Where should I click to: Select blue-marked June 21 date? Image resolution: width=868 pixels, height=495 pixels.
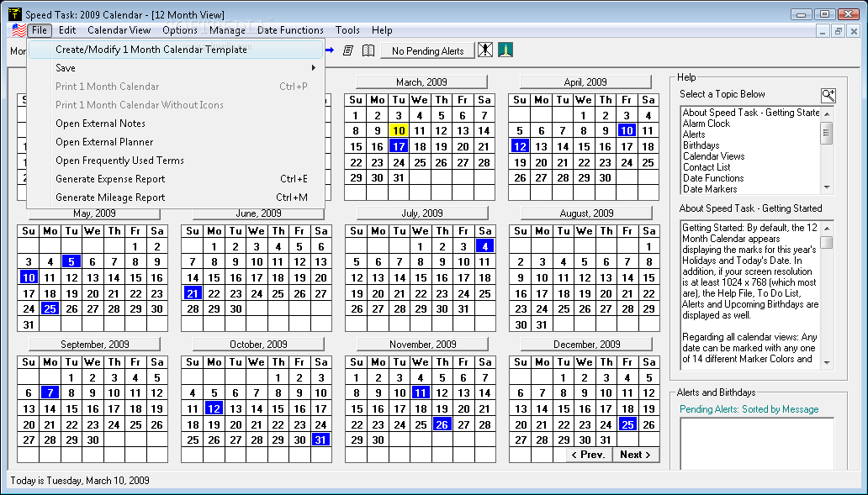click(x=192, y=293)
